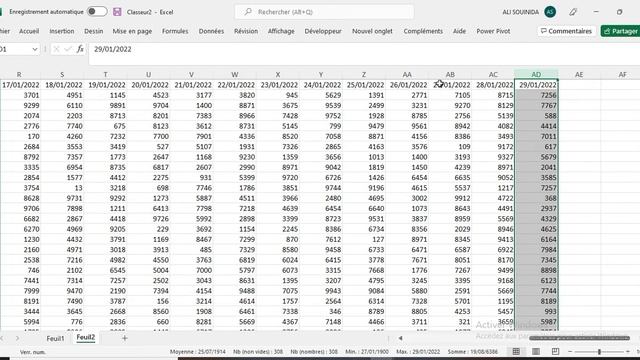This screenshot has width=640, height=360.
Task: Click cell with value 5629
Action: click(321, 95)
